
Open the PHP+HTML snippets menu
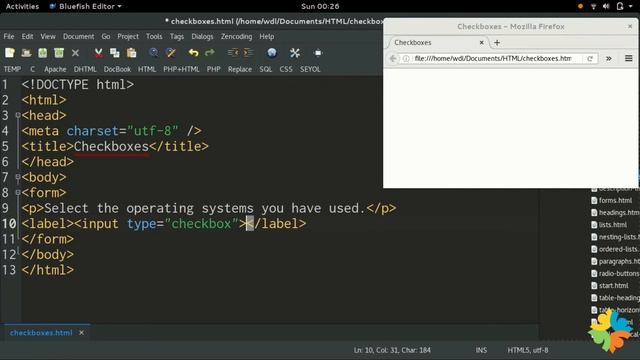point(181,69)
